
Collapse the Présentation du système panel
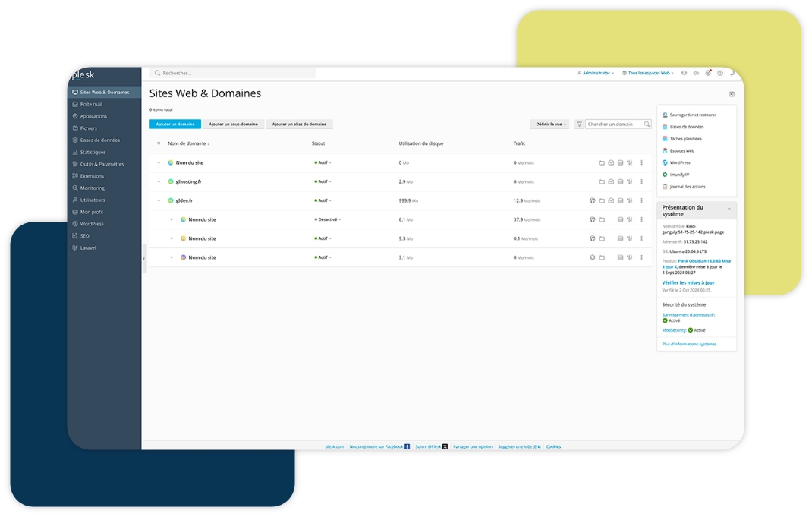point(729,208)
